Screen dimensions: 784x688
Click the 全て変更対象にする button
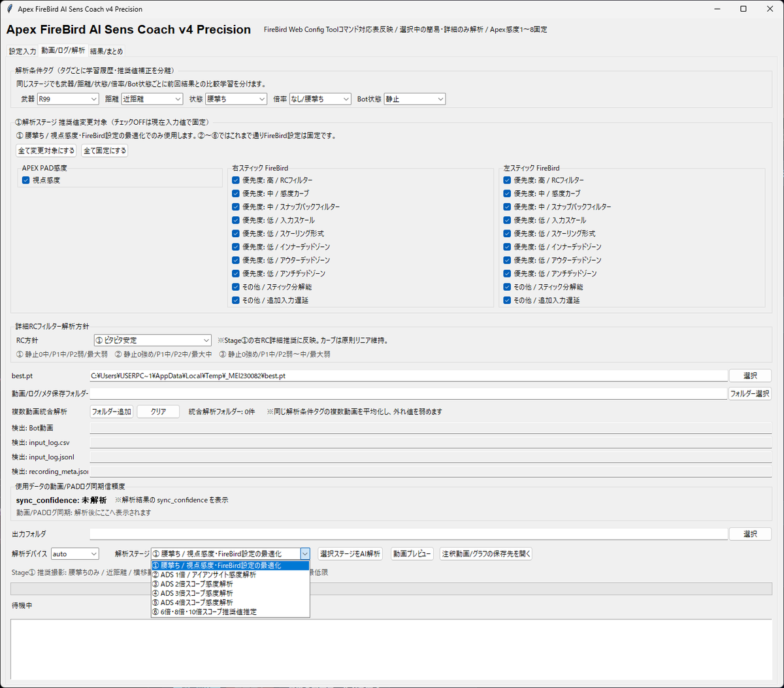(46, 151)
